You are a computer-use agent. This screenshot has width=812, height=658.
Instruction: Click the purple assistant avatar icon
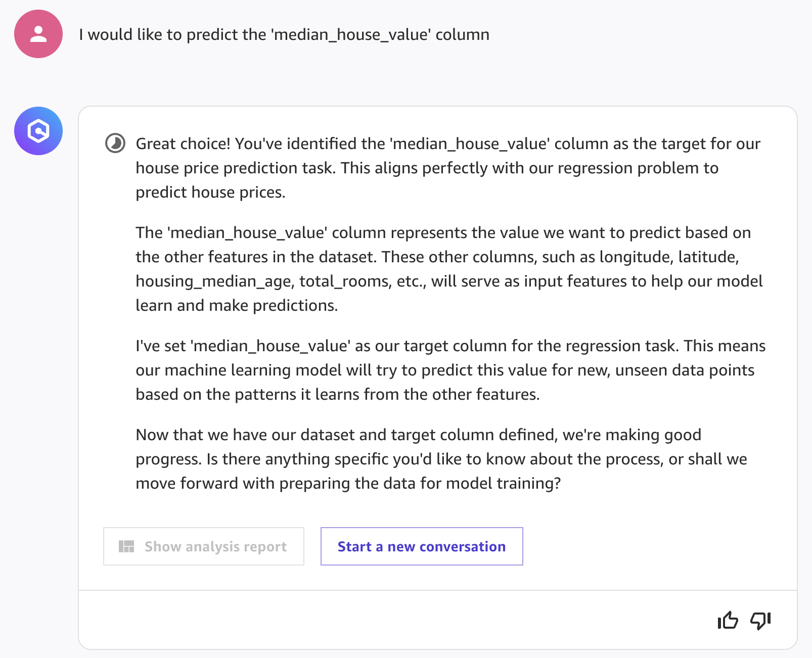[x=38, y=131]
